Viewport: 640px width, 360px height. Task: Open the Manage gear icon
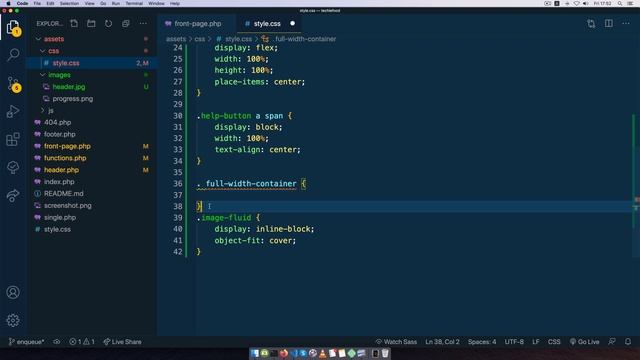click(13, 320)
